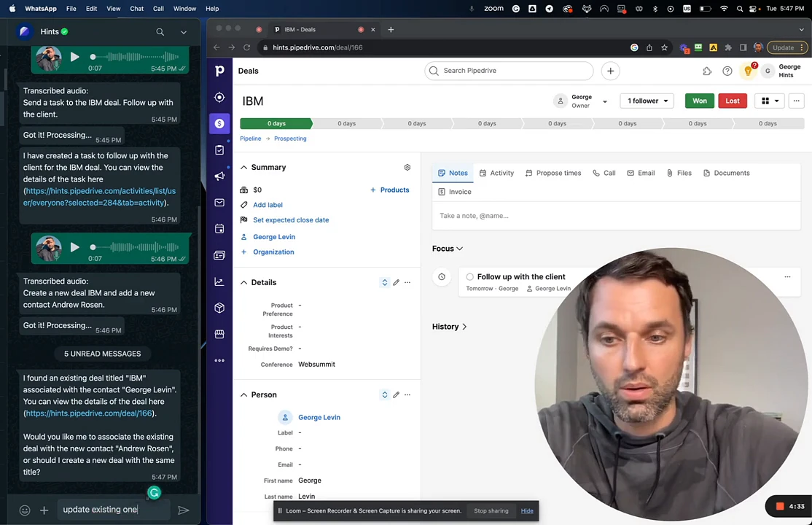Open the Chat menu in menu bar
812x525 pixels.
pyautogui.click(x=137, y=9)
